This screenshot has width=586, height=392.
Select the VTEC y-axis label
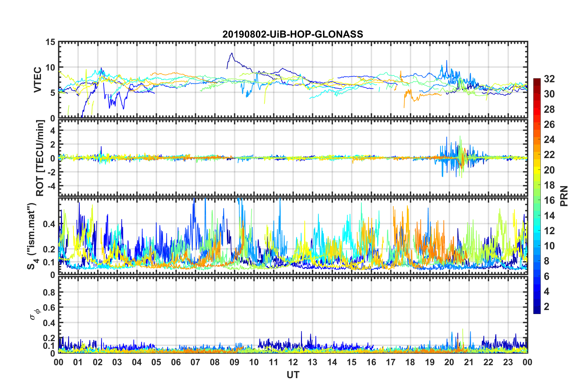coord(38,80)
